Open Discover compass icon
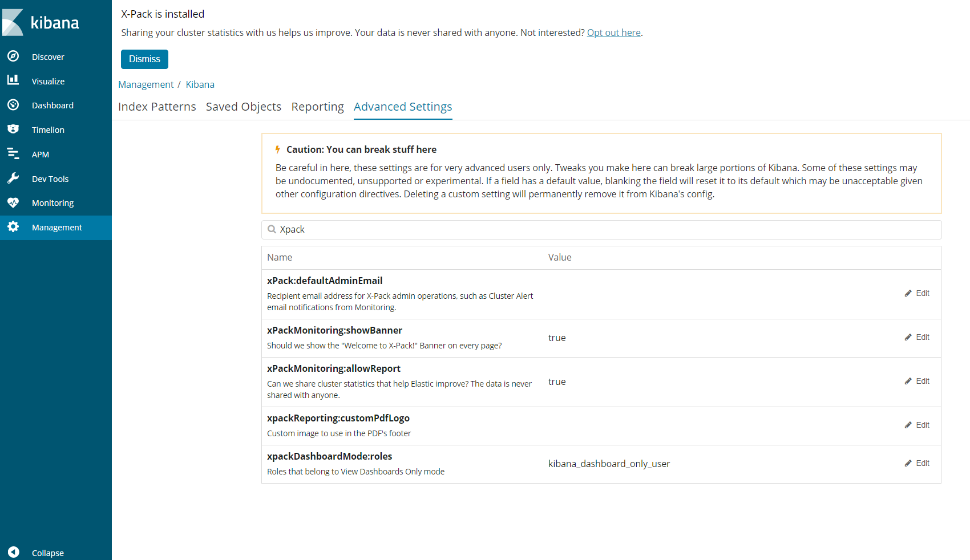Screen dimensions: 970x560 point(13,56)
